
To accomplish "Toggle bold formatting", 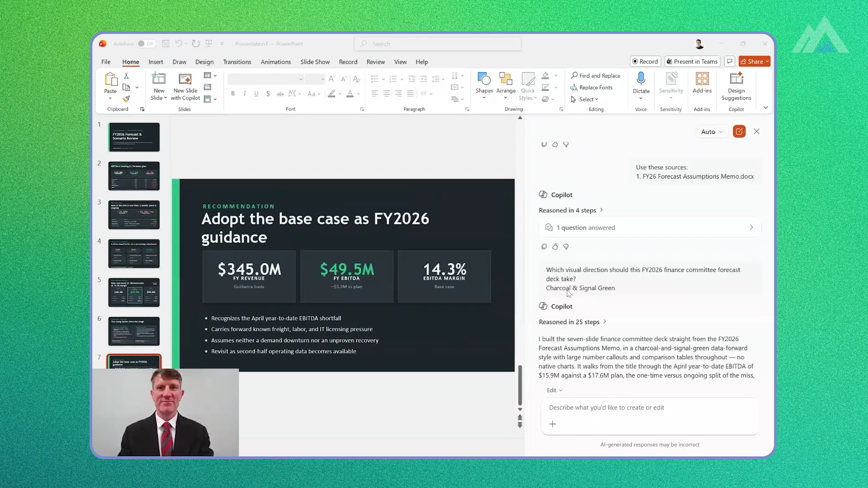I will [233, 94].
